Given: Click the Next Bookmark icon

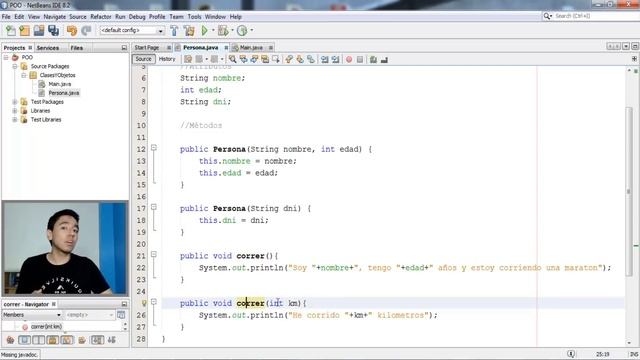Looking at the screenshot, I should pos(300,60).
